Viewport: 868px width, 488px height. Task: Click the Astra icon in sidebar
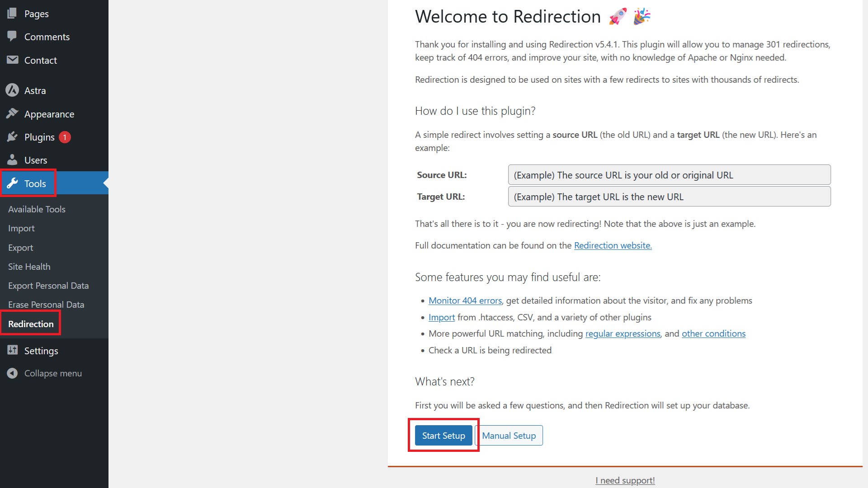click(x=12, y=90)
